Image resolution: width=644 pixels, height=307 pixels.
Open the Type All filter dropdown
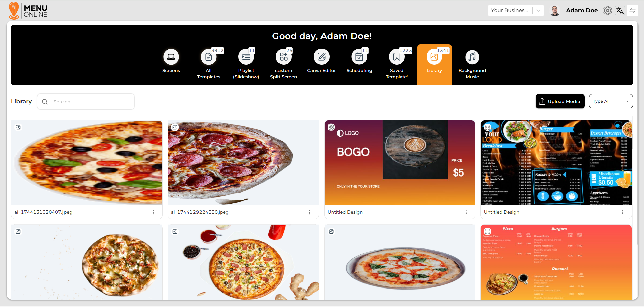[x=611, y=101]
